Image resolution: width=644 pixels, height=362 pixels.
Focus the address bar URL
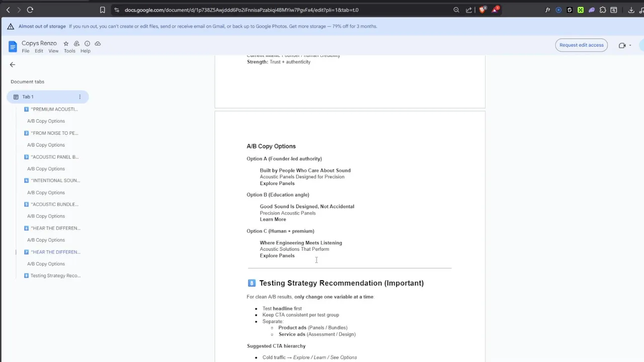point(242,10)
